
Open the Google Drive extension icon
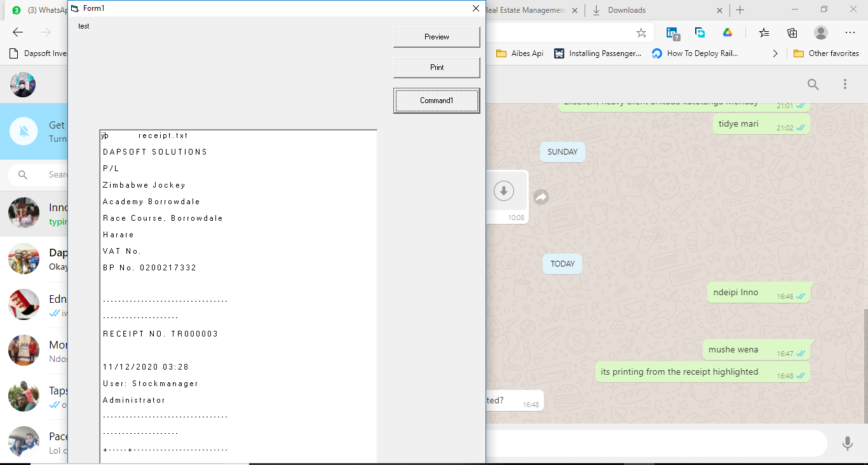pos(728,32)
